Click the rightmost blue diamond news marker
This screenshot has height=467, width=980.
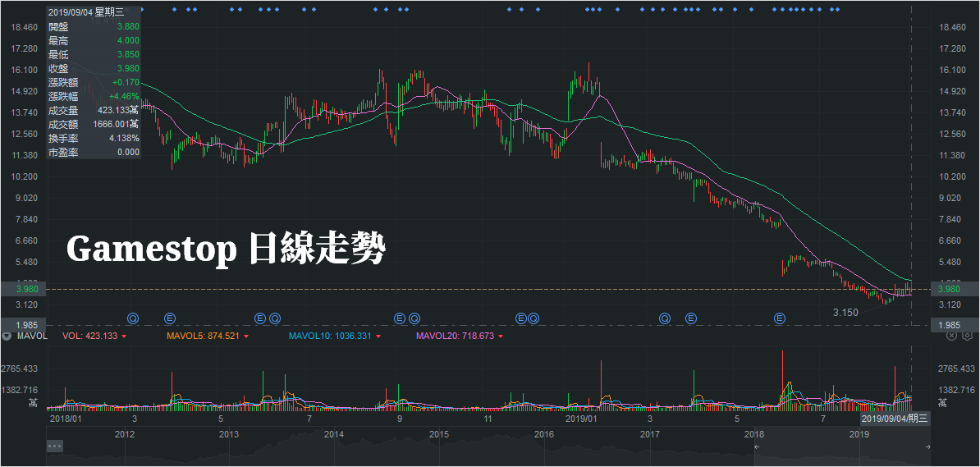point(837,10)
